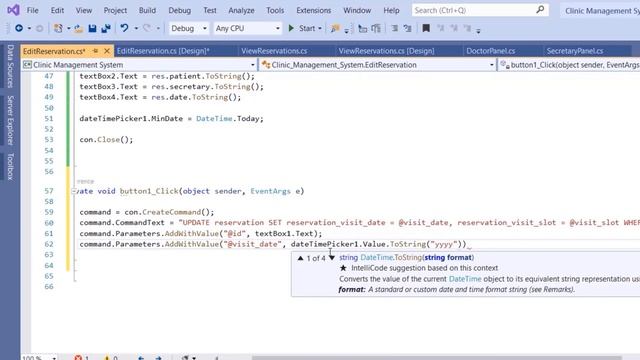Go to the previous IntelliSense overload
Screen dimensions: 640x360
tap(300, 258)
